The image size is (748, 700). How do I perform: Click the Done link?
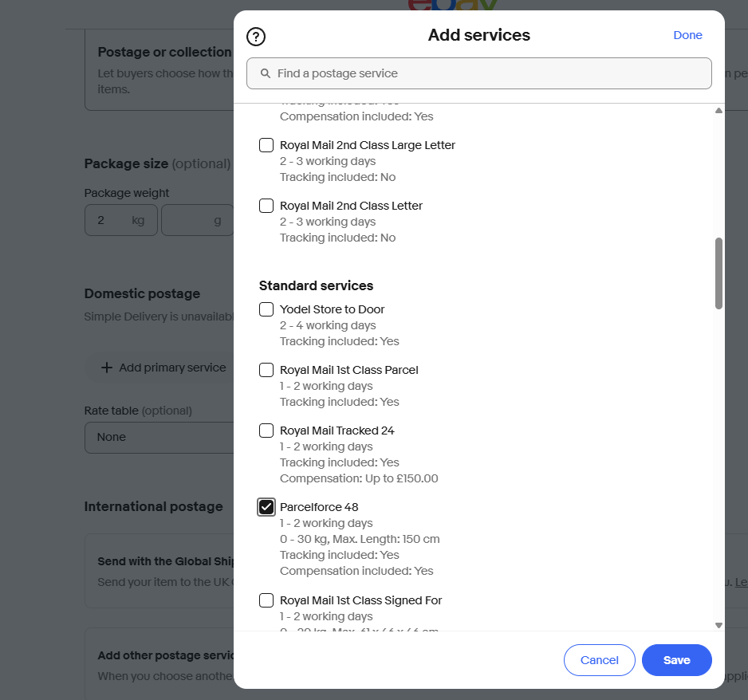coord(687,35)
